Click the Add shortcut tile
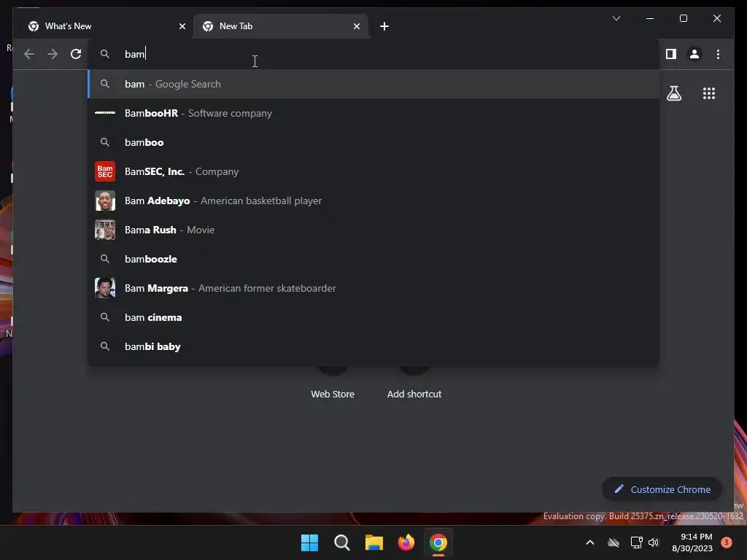The image size is (747, 560). [x=414, y=394]
